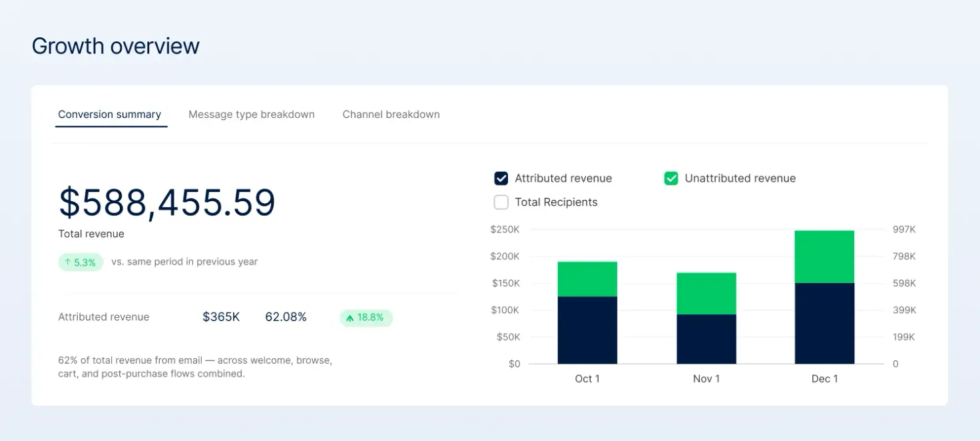Click the Dec 1 axis label
The height and width of the screenshot is (441, 980).
point(825,378)
